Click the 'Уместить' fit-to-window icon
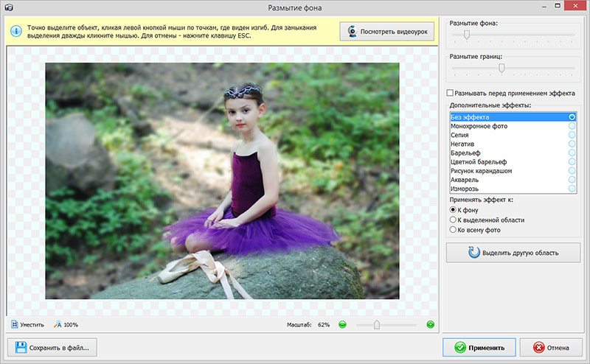Image resolution: width=590 pixels, height=364 pixels. [15, 324]
